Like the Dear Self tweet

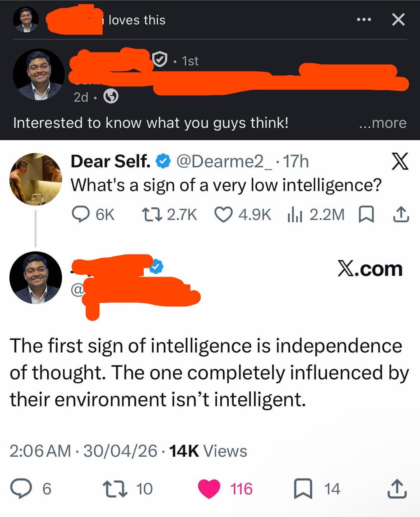[224, 215]
